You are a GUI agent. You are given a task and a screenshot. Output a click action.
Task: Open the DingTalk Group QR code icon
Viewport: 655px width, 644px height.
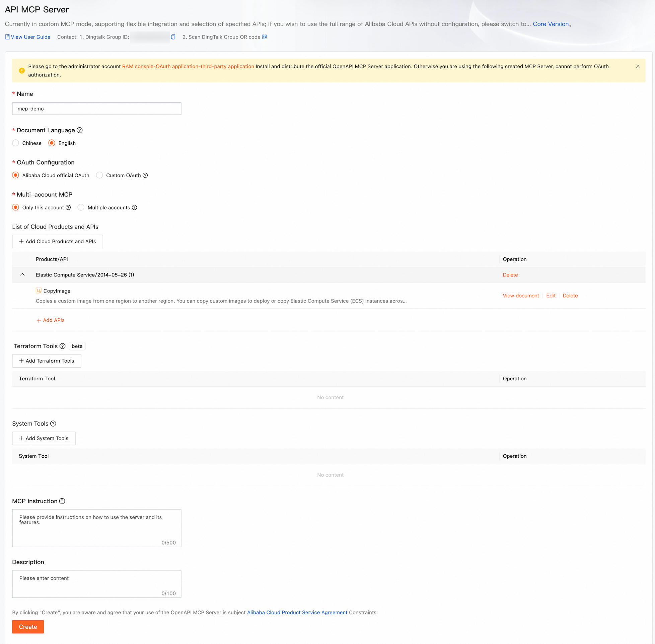[x=265, y=37]
